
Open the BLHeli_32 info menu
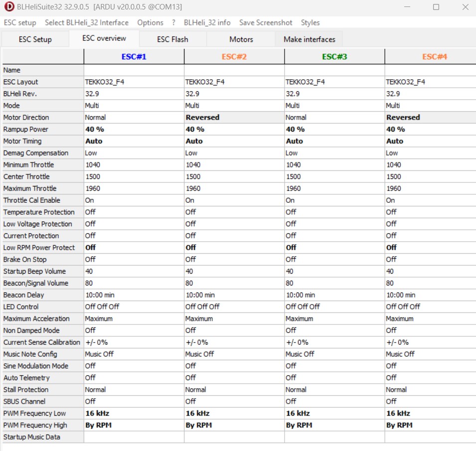pyautogui.click(x=207, y=23)
